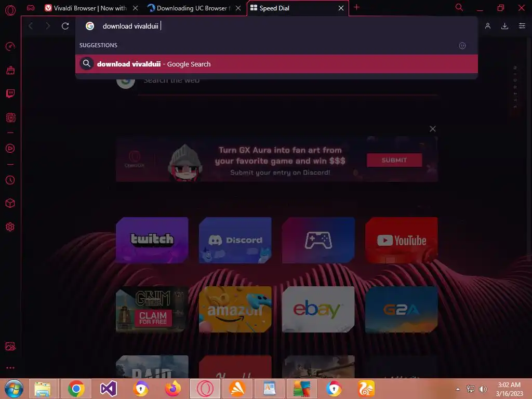The image size is (532, 399).
Task: Open Extensions cube icon in sidebar
Action: click(10, 203)
